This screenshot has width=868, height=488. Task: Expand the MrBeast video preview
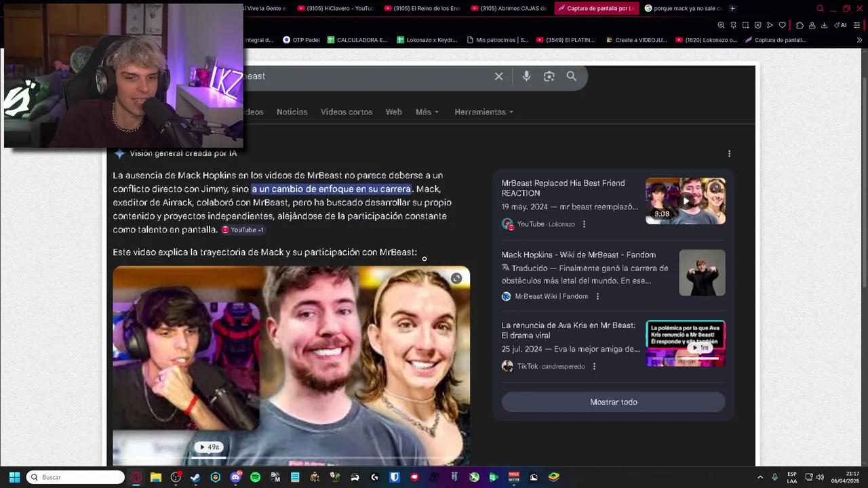[456, 278]
